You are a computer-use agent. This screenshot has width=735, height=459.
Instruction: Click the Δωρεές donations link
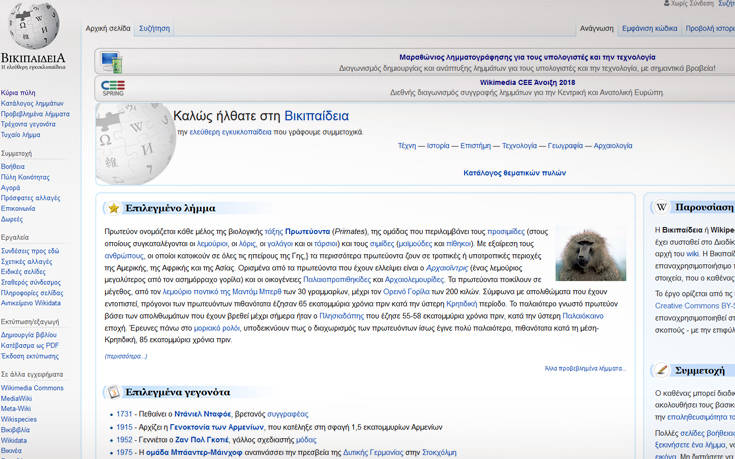pos(12,219)
